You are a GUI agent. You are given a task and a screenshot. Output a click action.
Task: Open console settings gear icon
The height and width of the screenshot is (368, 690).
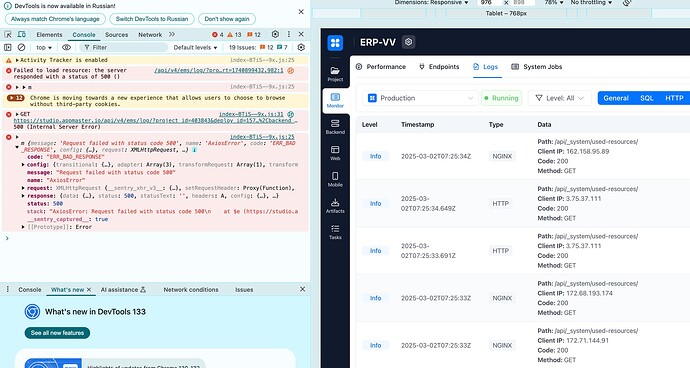301,47
